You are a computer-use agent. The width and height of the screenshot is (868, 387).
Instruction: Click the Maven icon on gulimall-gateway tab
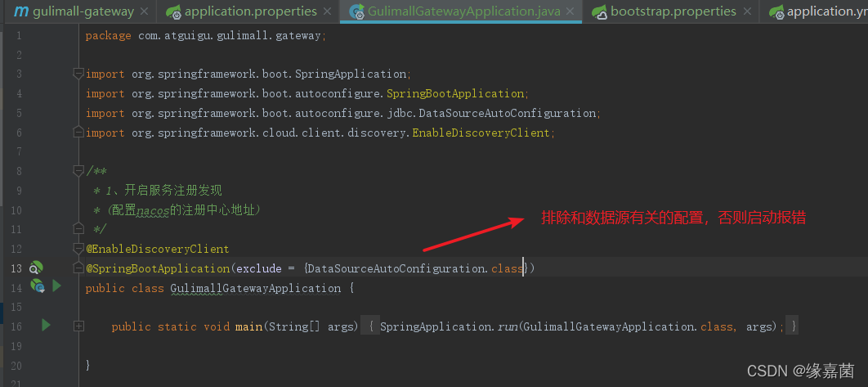(21, 11)
